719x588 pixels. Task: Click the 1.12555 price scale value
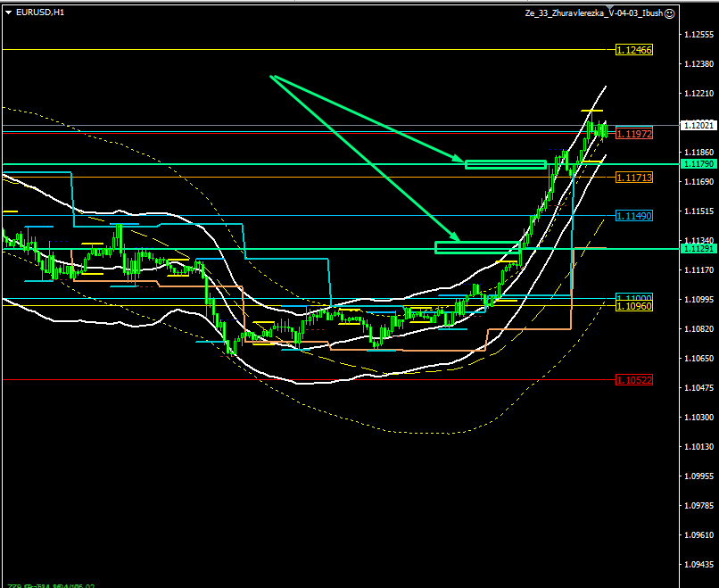[698, 35]
